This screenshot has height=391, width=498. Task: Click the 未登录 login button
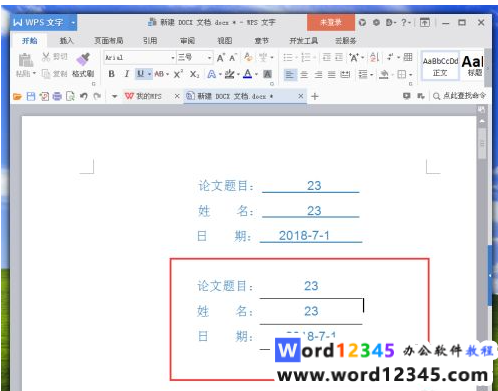pyautogui.click(x=331, y=22)
